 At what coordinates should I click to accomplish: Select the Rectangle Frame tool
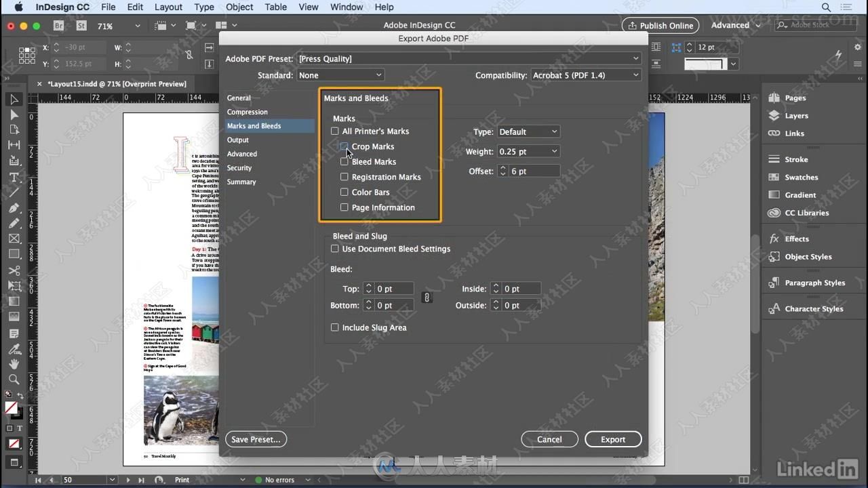[x=14, y=239]
